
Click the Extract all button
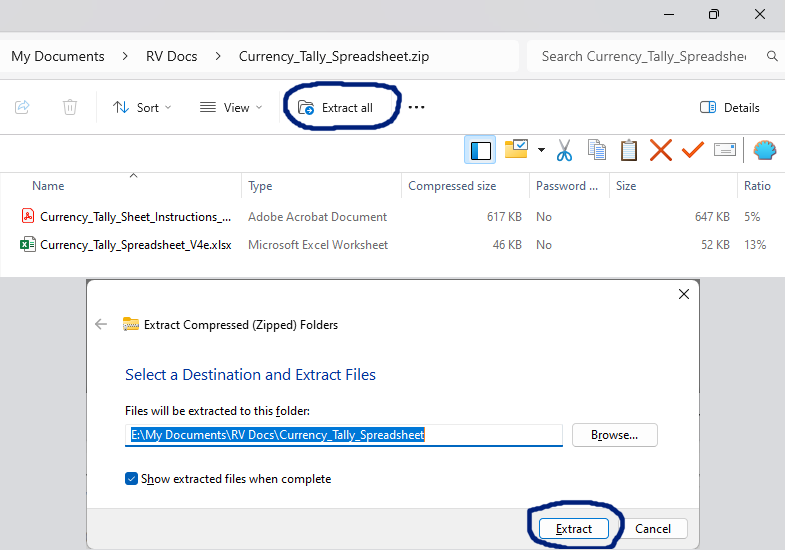click(x=336, y=107)
